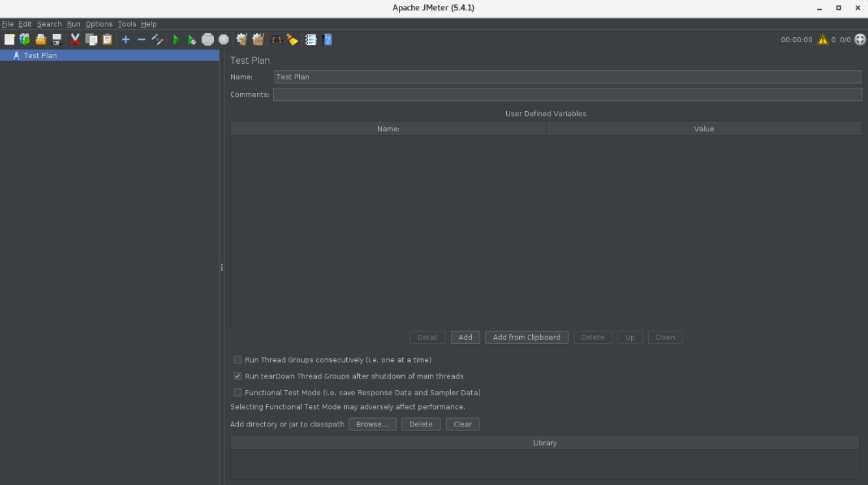Click the Add variable button
The width and height of the screenshot is (868, 485).
click(x=465, y=337)
